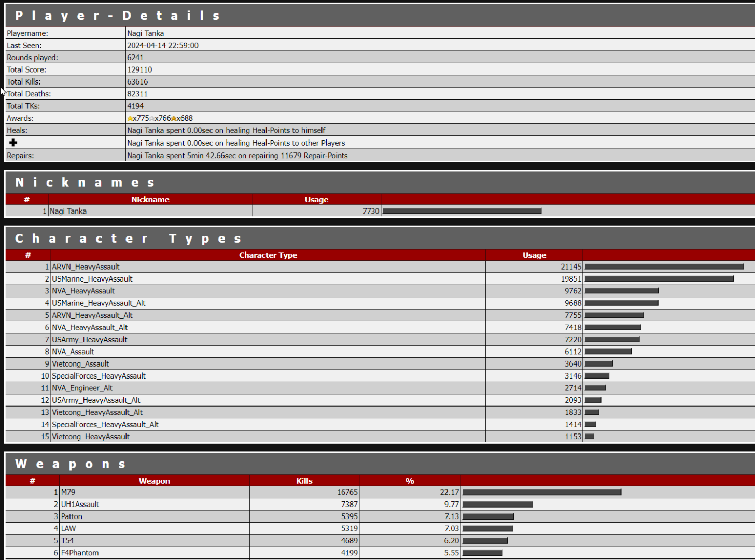Image resolution: width=755 pixels, height=560 pixels.
Task: Click the Usage header in Nicknames table
Action: (x=316, y=200)
